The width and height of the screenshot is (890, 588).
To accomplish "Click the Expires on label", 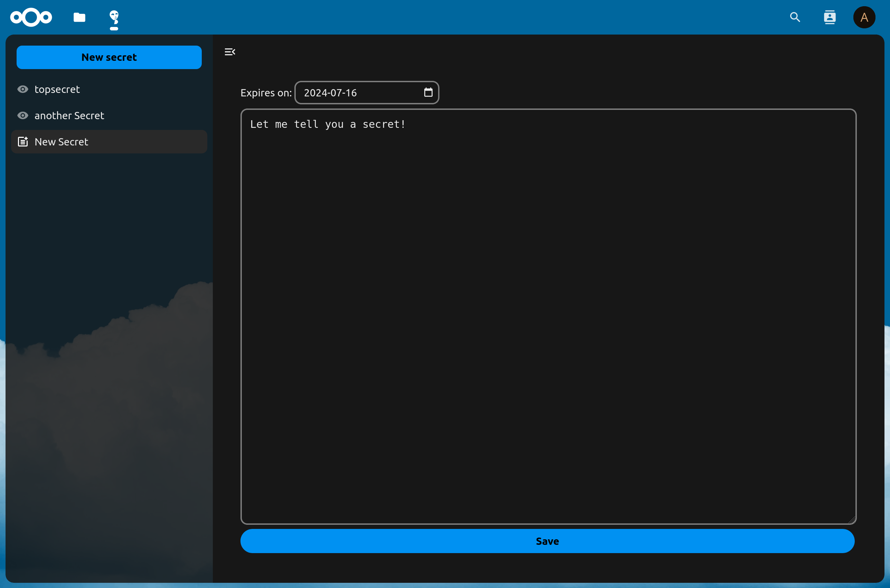I will pyautogui.click(x=266, y=93).
